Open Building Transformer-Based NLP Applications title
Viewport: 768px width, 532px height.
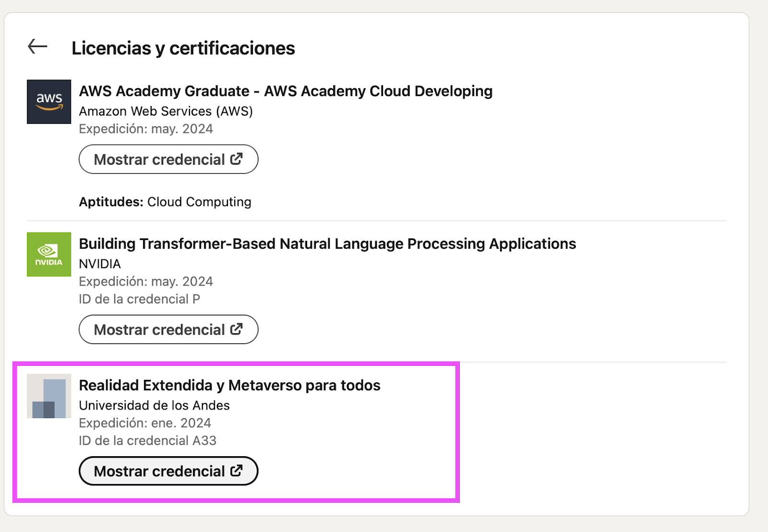(x=327, y=244)
